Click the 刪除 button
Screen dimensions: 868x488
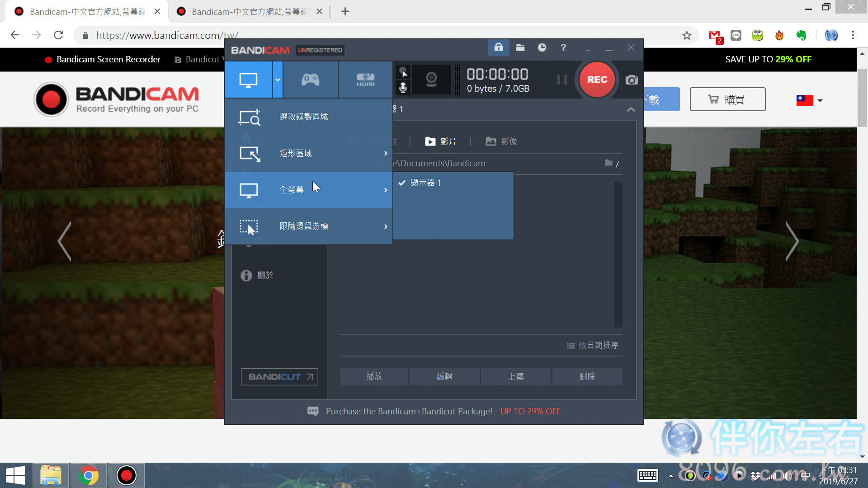coord(587,376)
